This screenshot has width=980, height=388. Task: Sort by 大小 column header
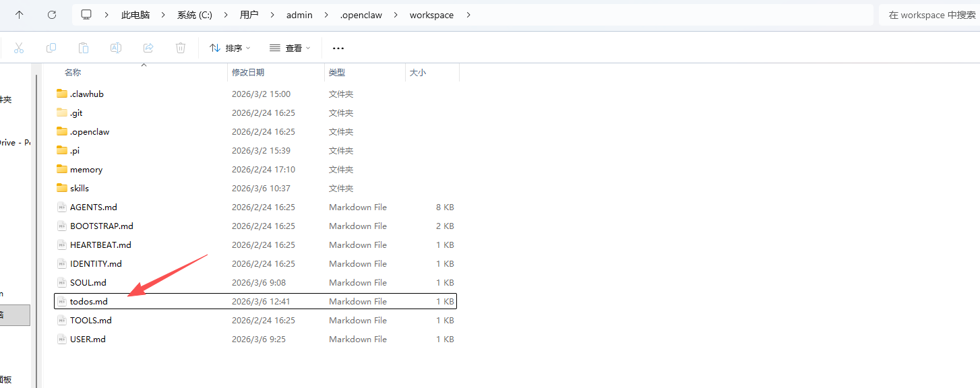click(418, 72)
